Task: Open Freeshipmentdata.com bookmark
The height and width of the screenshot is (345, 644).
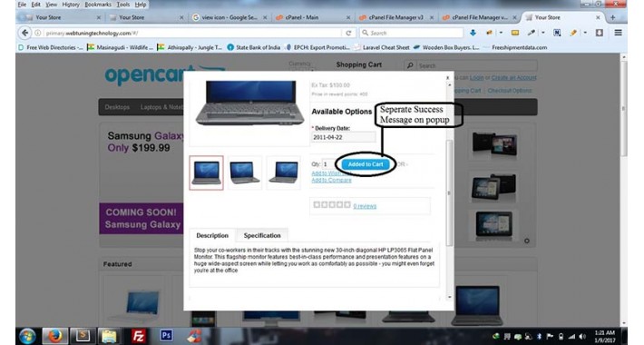Action: tap(515, 47)
